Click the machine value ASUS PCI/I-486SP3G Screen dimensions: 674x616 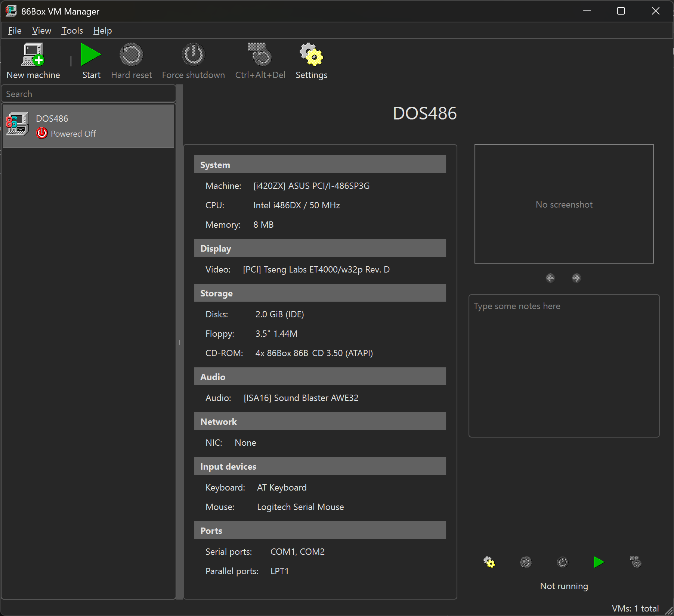click(311, 186)
